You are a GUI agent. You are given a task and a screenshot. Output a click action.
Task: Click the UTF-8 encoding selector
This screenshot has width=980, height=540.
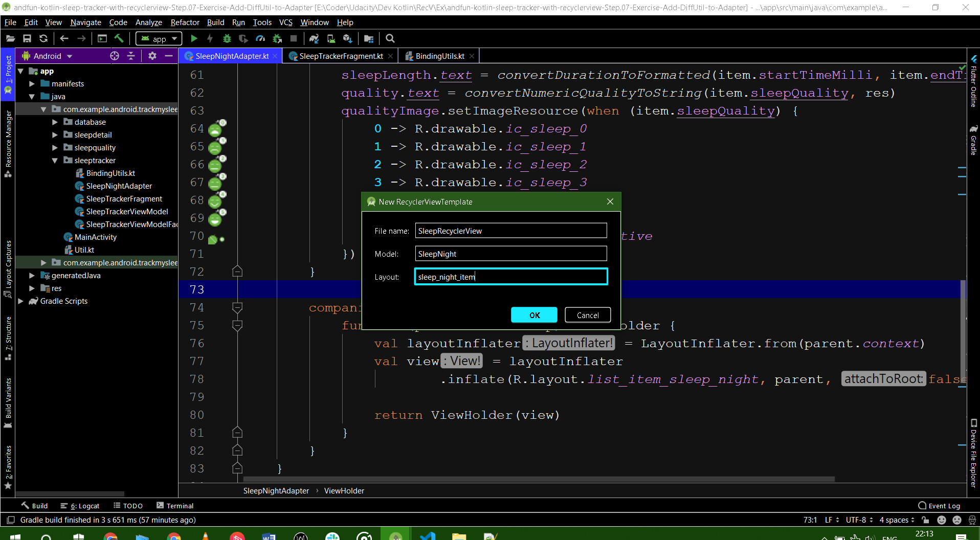[859, 520]
